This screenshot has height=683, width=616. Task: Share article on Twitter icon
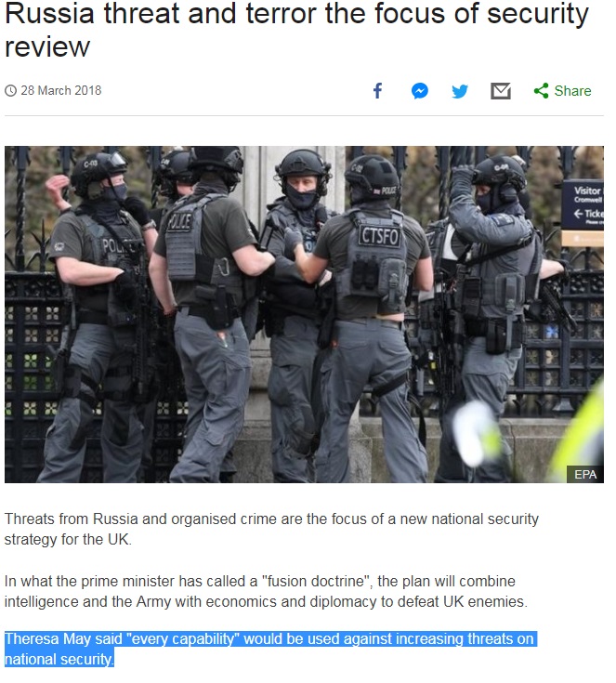point(460,91)
